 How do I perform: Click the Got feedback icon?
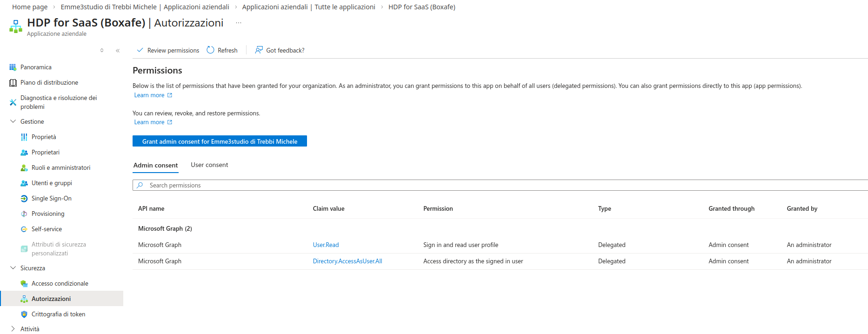259,50
